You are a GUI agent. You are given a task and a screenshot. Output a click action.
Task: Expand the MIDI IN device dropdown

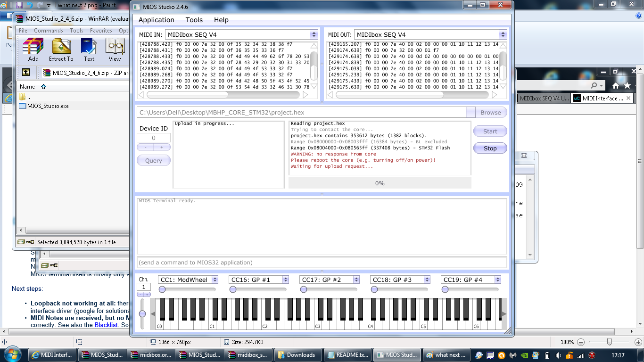pyautogui.click(x=314, y=35)
